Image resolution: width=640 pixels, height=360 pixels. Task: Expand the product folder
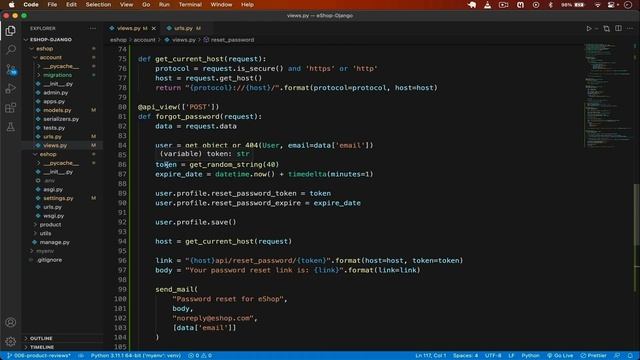50,224
